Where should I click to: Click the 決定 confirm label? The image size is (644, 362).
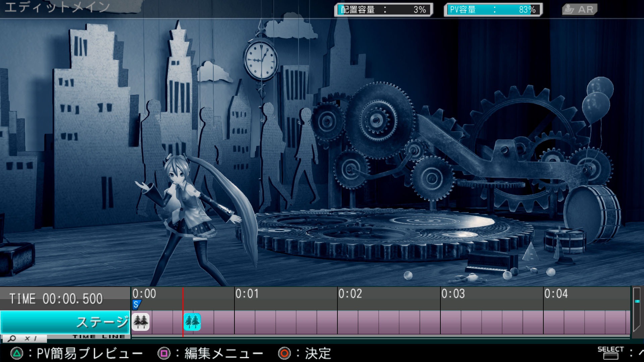[318, 354]
